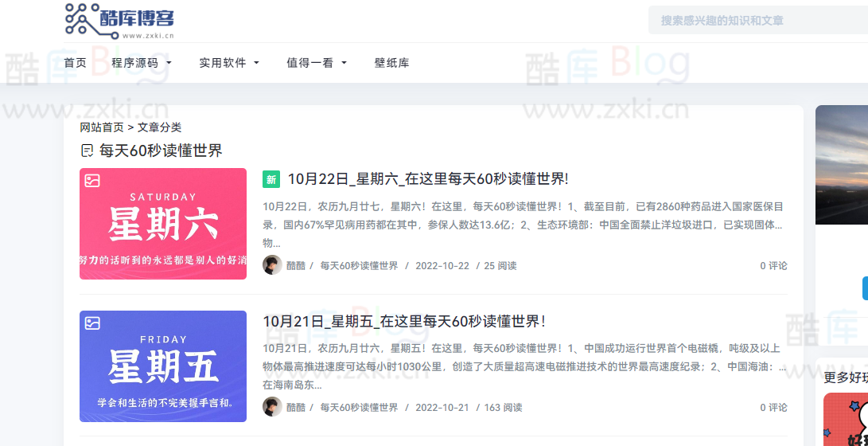Focus the 搜索感兴趣的知识和文章 search box
Image resolution: width=868 pixels, height=446 pixels.
click(x=758, y=21)
